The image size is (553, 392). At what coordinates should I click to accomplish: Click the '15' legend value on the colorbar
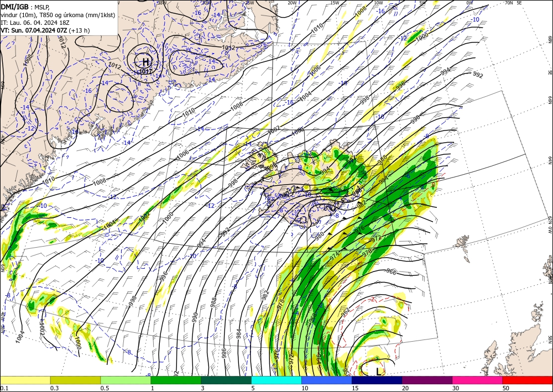(355, 388)
